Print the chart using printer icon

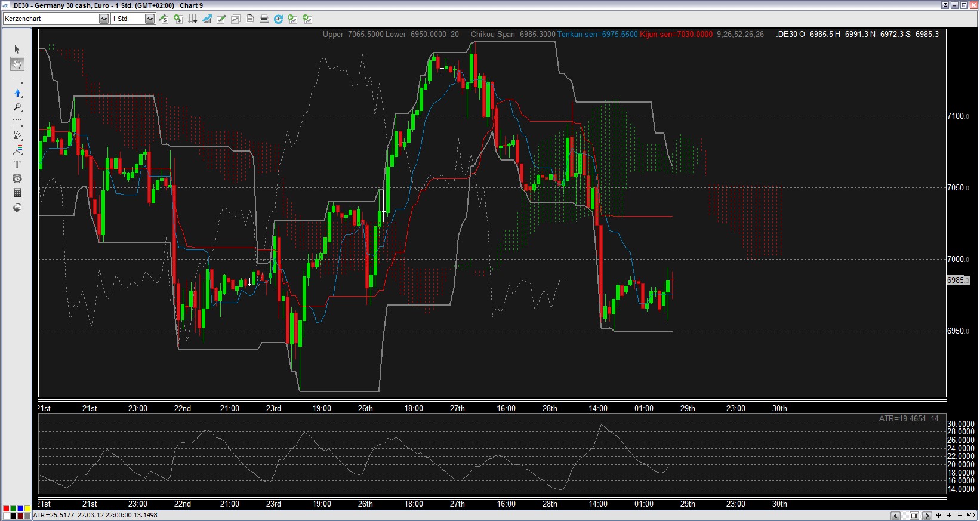click(x=264, y=19)
